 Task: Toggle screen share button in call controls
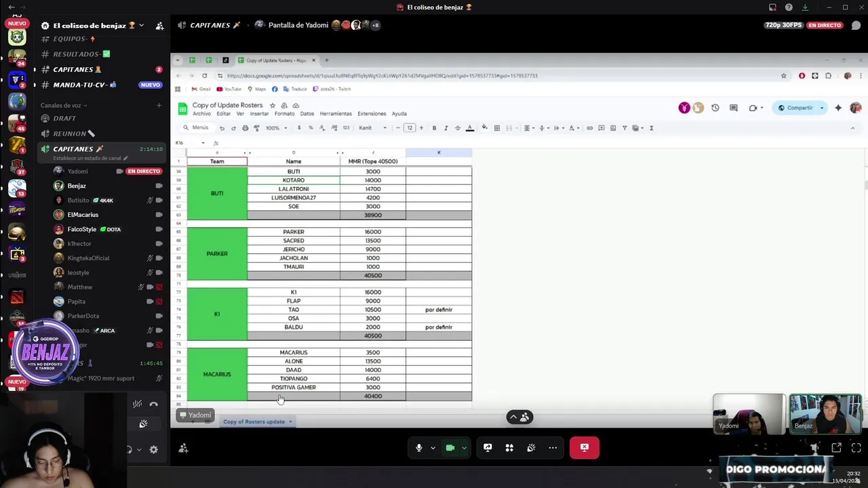488,447
